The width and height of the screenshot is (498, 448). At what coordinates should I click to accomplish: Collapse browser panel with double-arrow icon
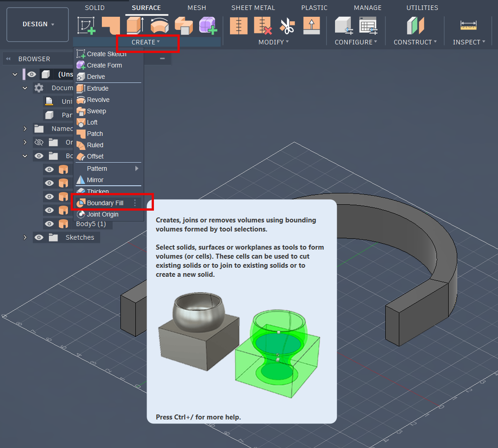(8, 59)
